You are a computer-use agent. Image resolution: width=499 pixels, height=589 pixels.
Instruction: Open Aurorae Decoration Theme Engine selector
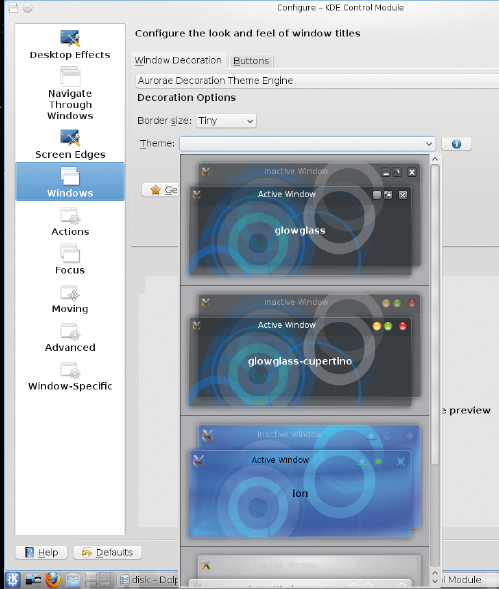317,81
